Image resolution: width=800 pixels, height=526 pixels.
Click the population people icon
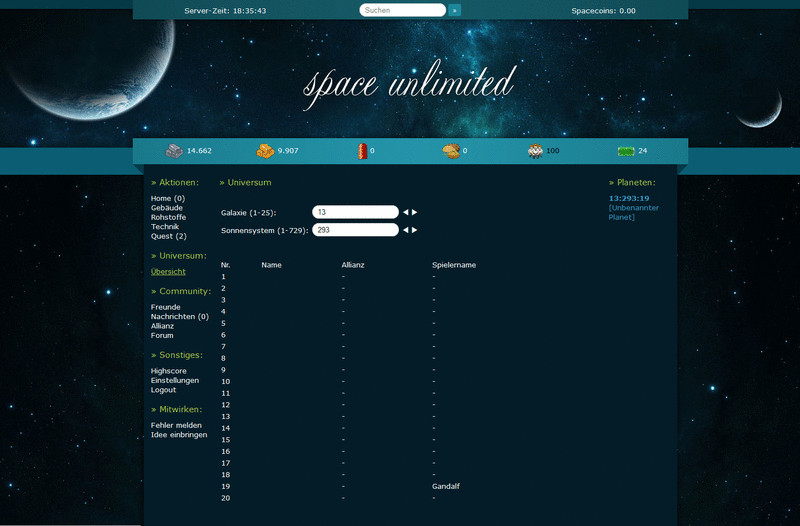coord(535,151)
